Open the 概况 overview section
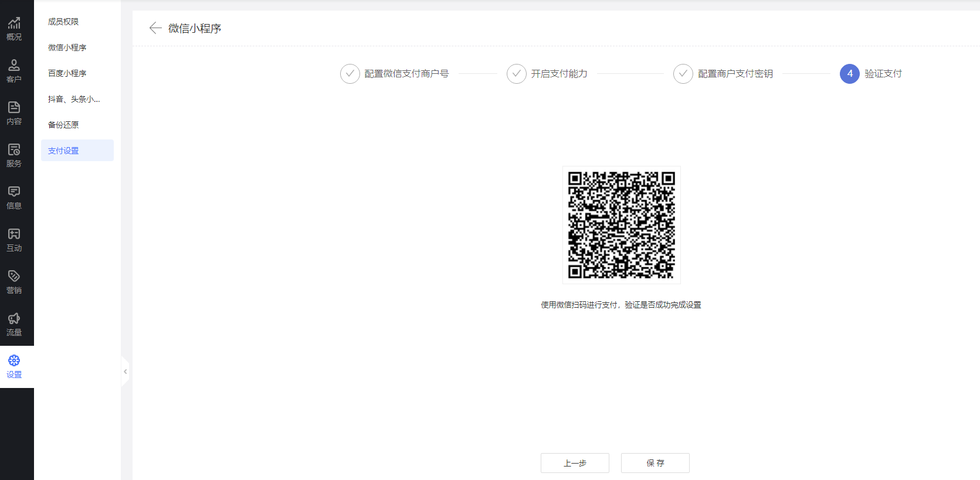Viewport: 980px width, 480px height. click(x=14, y=29)
